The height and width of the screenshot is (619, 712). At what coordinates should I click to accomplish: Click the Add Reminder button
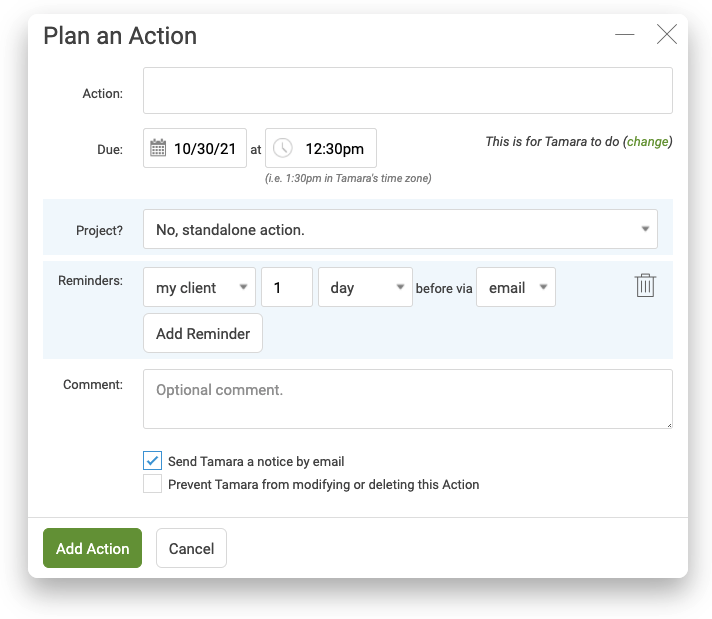[x=203, y=333]
